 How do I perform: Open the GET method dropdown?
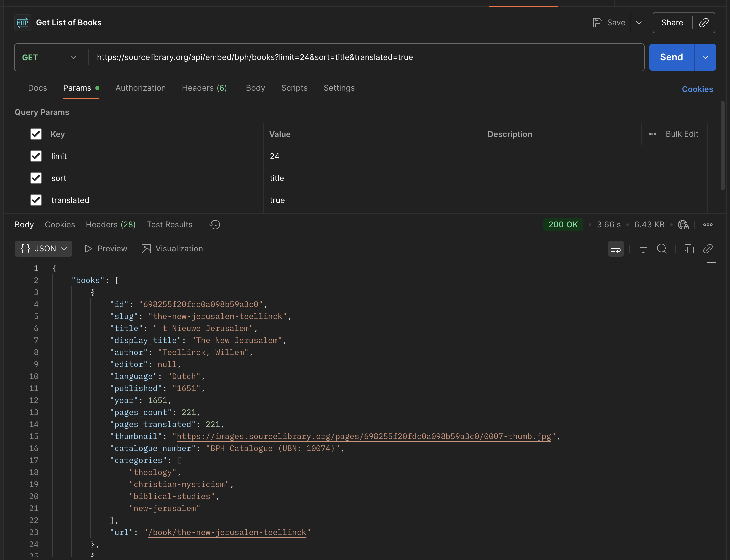49,57
